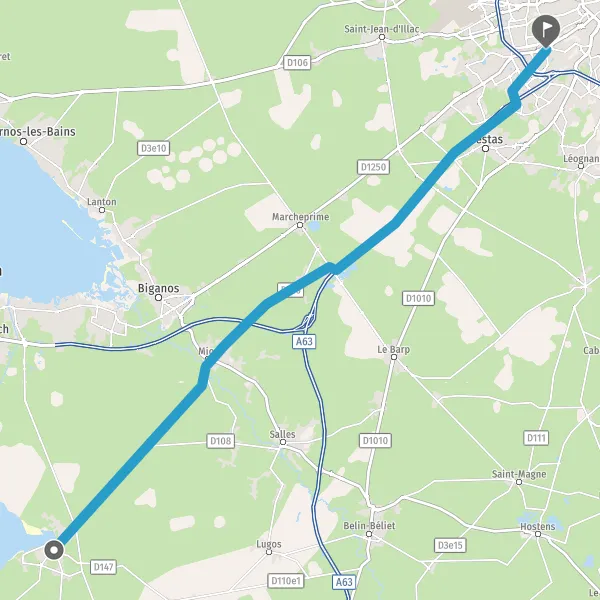
Task: Select the A63 highway shield near Mios
Action: (x=304, y=341)
